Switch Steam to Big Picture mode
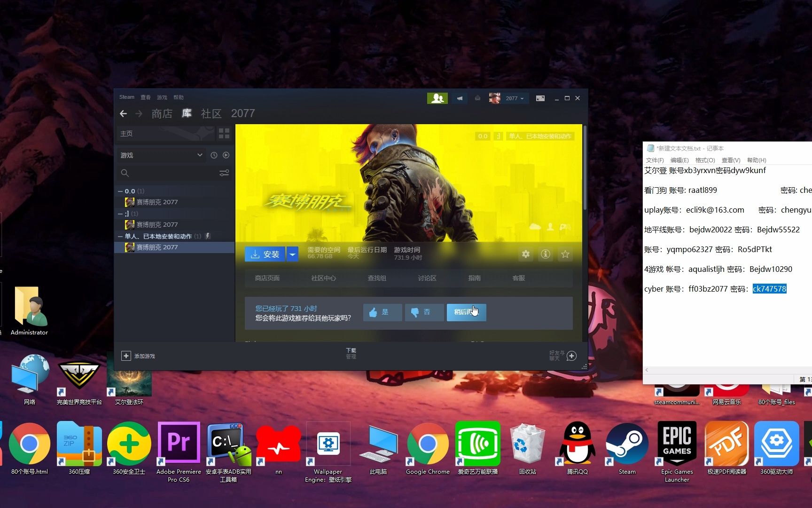This screenshot has height=508, width=812. (x=540, y=98)
